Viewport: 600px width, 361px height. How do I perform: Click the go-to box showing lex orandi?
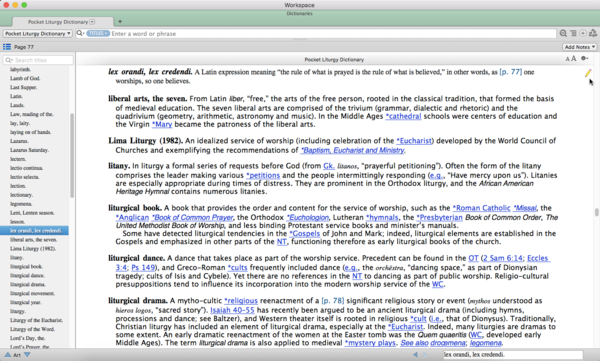point(513,354)
